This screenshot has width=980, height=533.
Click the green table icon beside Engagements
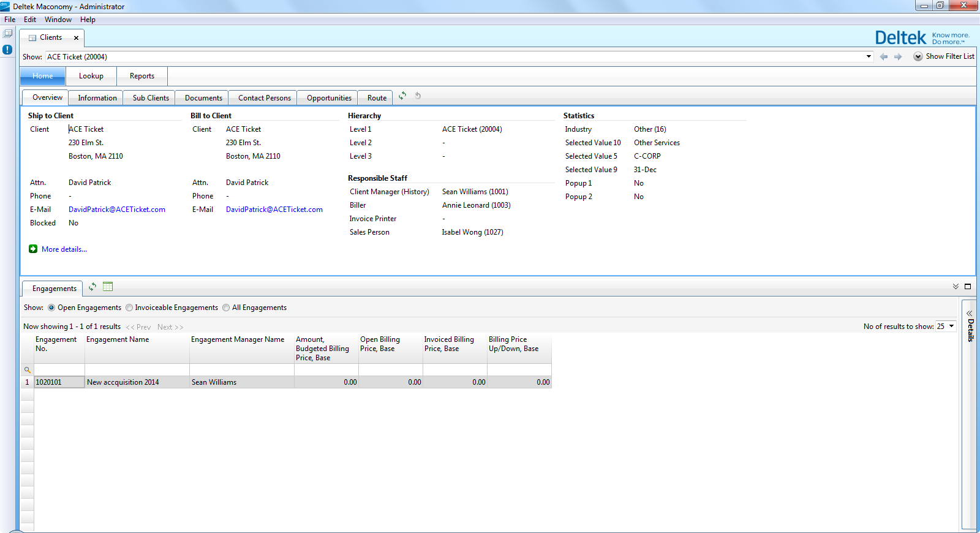[108, 287]
